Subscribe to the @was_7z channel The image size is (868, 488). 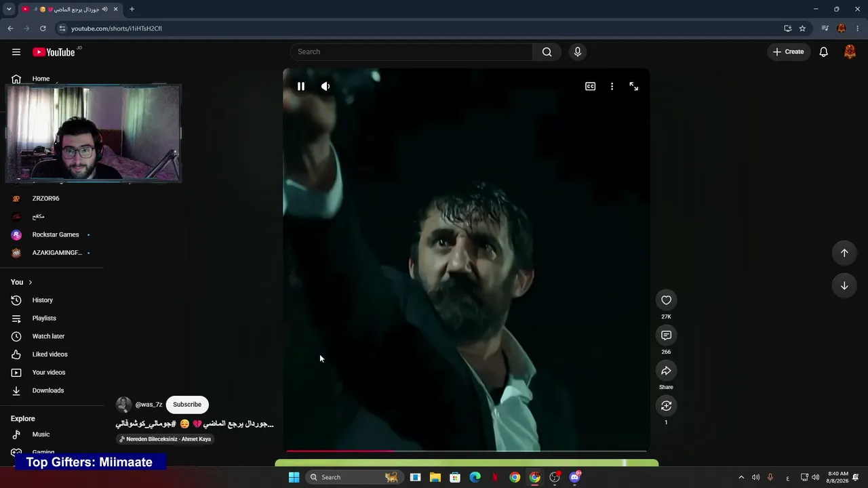(x=187, y=405)
